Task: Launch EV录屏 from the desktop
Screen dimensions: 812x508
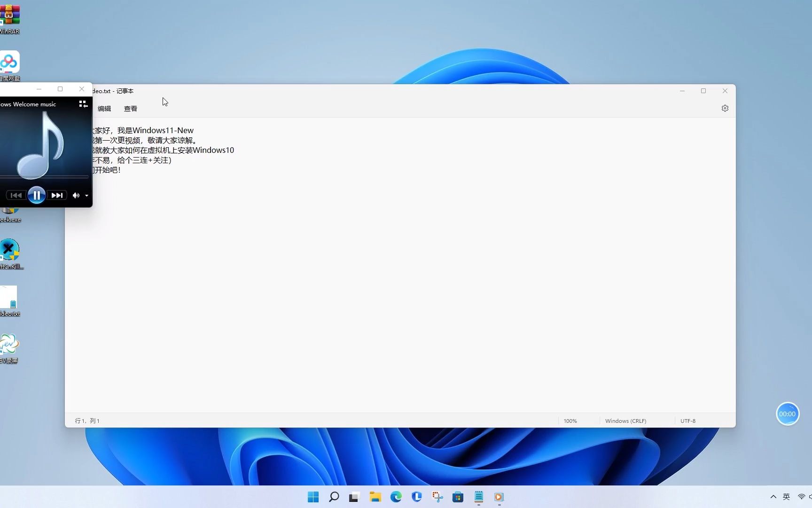Action: click(x=10, y=343)
